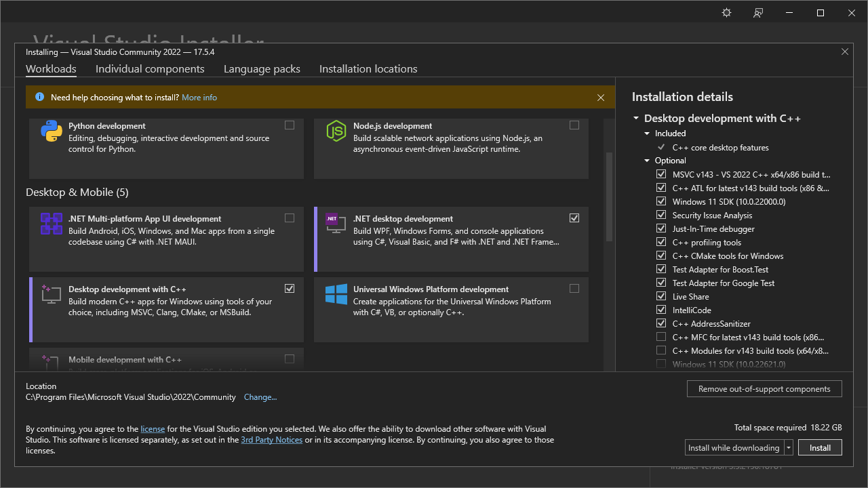Click the Python development workload icon
This screenshot has width=868, height=488.
point(52,131)
